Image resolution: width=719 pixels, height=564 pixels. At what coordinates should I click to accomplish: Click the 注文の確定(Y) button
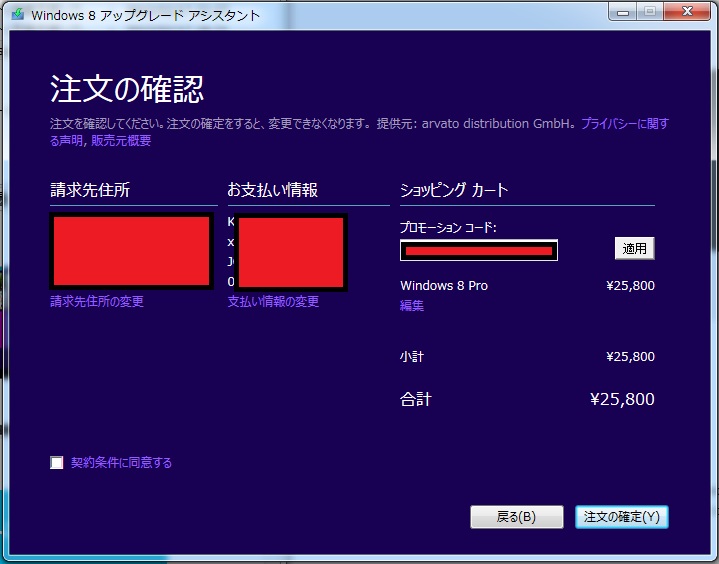point(622,517)
